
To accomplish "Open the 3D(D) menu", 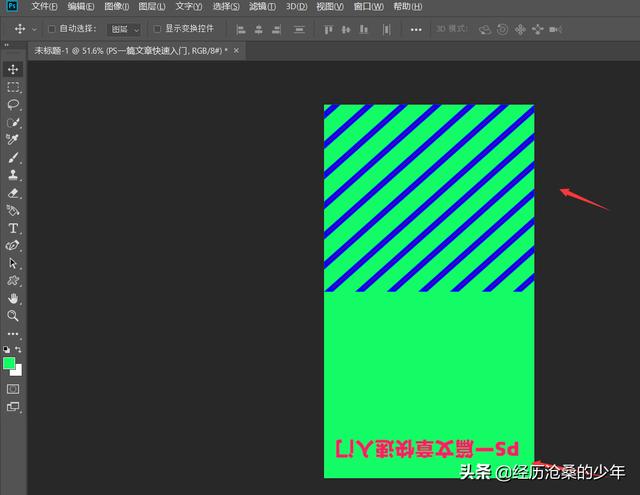I will coord(296,7).
